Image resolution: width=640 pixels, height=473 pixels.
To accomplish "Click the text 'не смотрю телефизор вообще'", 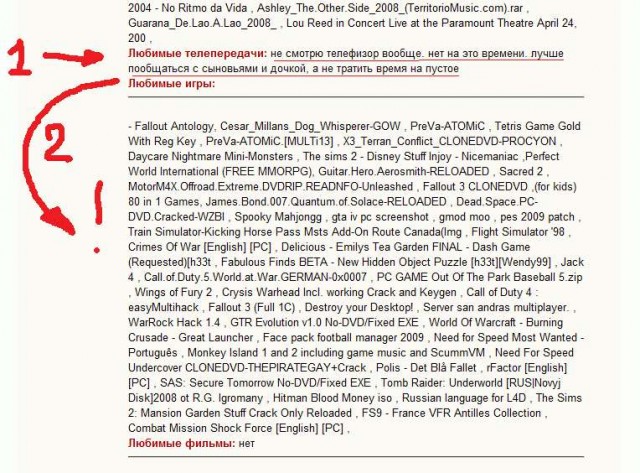I will 346,53.
